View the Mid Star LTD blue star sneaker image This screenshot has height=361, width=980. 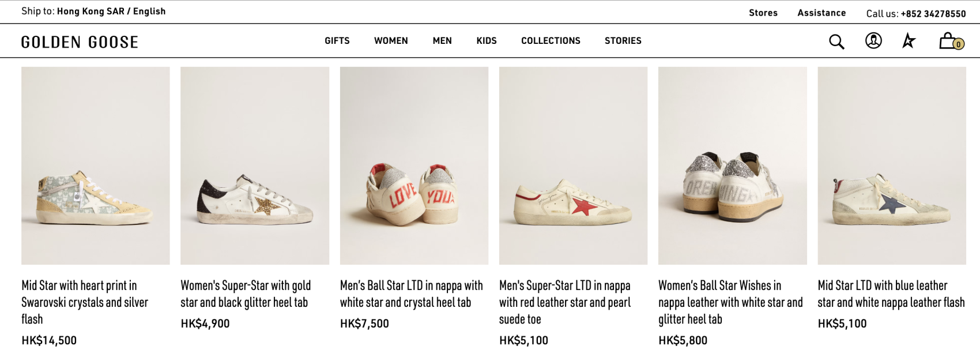[891, 166]
